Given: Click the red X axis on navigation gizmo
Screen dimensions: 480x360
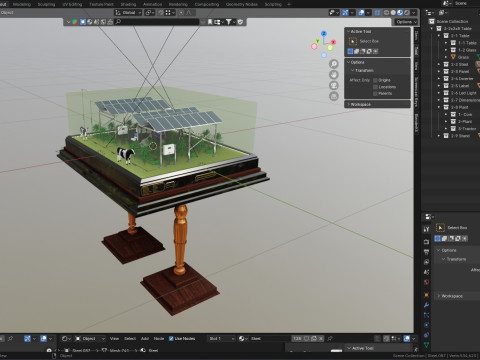Looking at the screenshot, I should pyautogui.click(x=333, y=42).
